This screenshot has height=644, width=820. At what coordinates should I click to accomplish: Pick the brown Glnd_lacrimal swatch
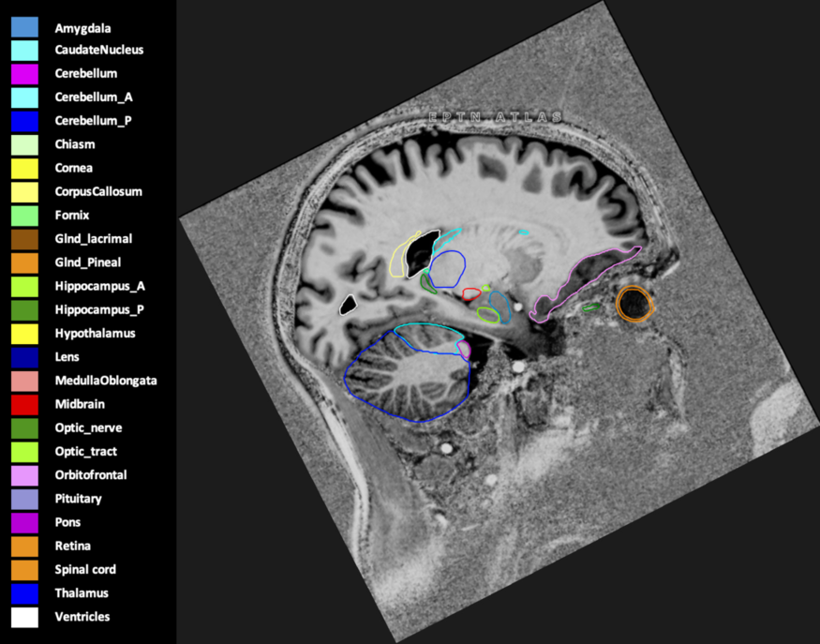pyautogui.click(x=24, y=239)
